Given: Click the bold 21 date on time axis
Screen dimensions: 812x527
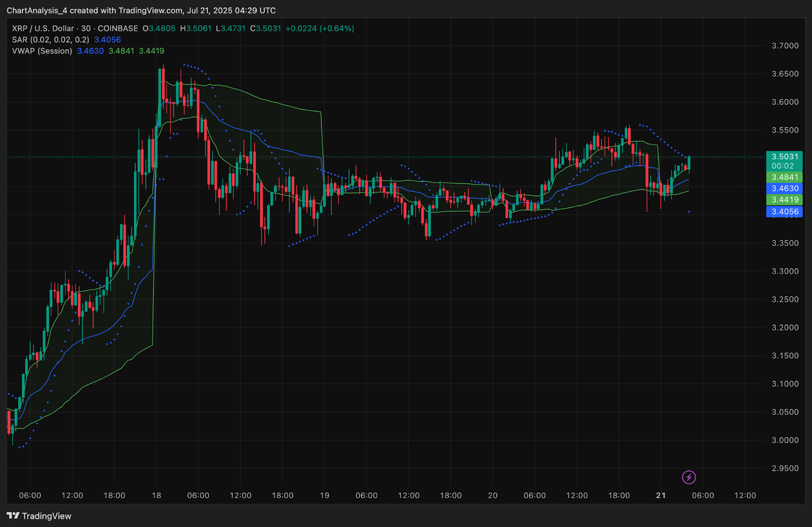Looking at the screenshot, I should (x=661, y=496).
